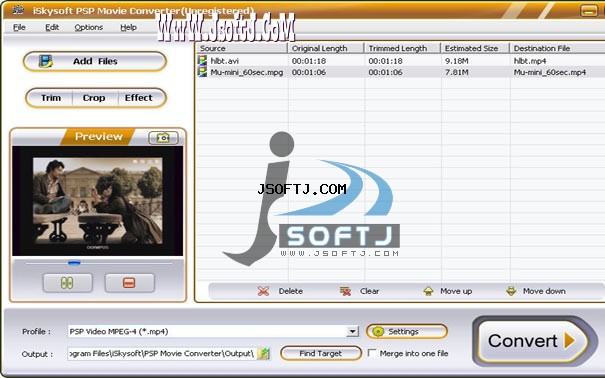Enable Merge into one file checkbox
The height and width of the screenshot is (378, 605).
point(372,353)
